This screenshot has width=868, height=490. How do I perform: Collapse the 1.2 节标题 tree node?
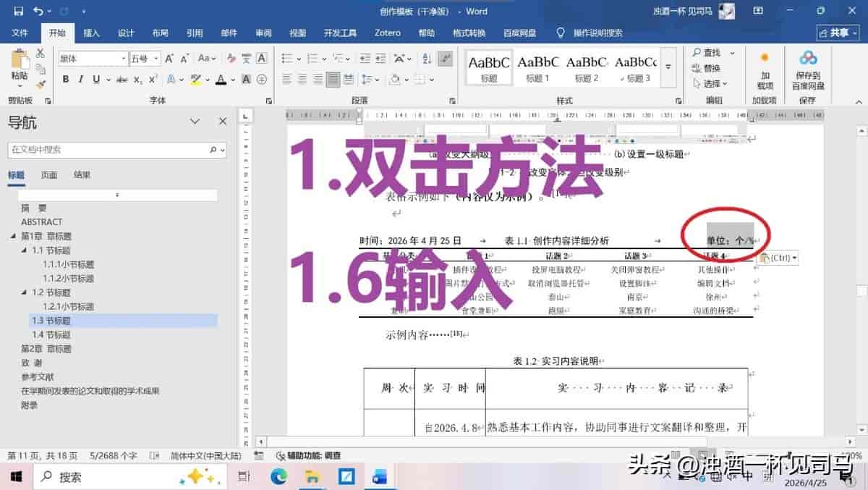[x=24, y=292]
